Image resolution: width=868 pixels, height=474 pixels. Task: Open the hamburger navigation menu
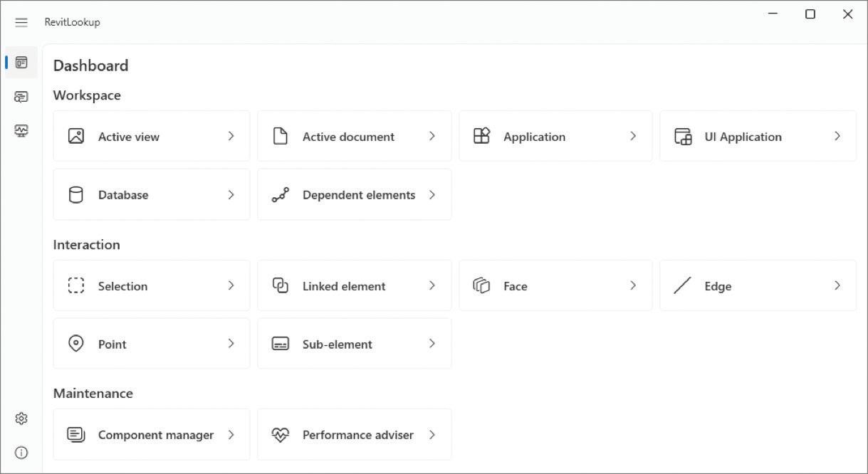click(x=21, y=22)
